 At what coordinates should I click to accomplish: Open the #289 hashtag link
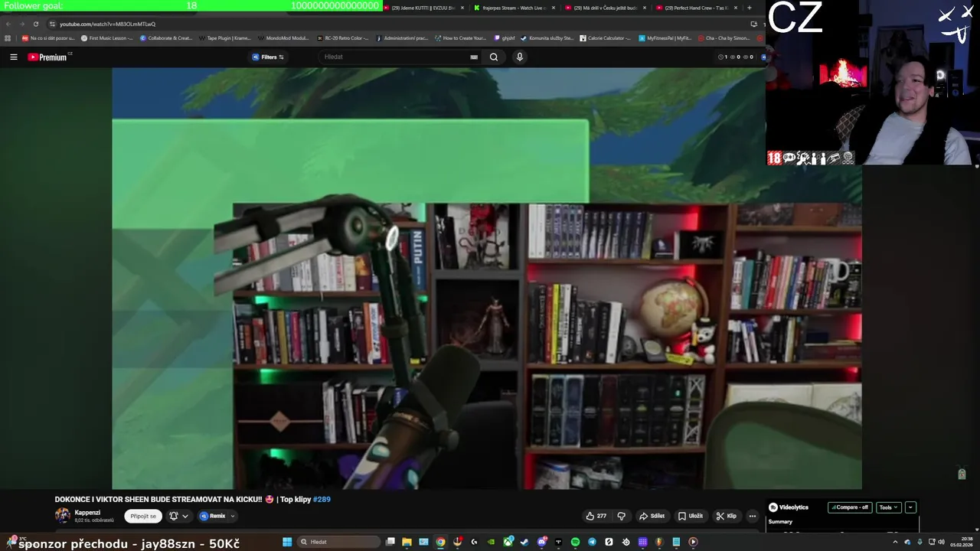[322, 499]
